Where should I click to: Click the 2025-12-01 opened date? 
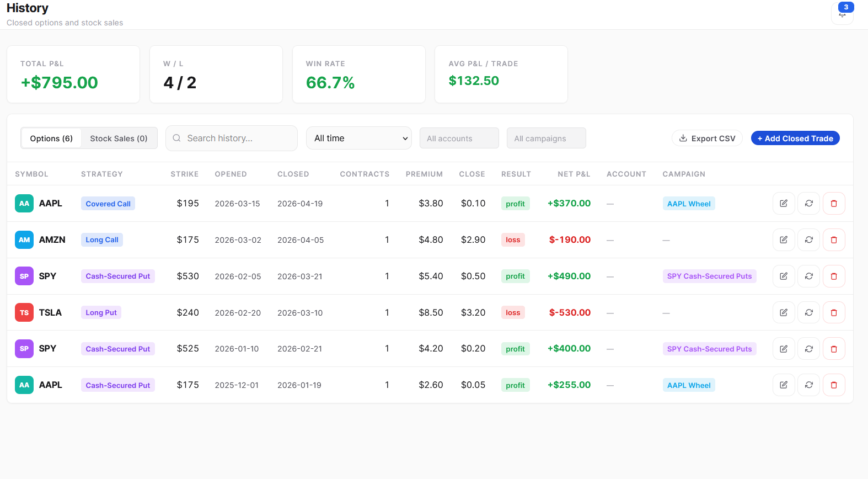[237, 385]
